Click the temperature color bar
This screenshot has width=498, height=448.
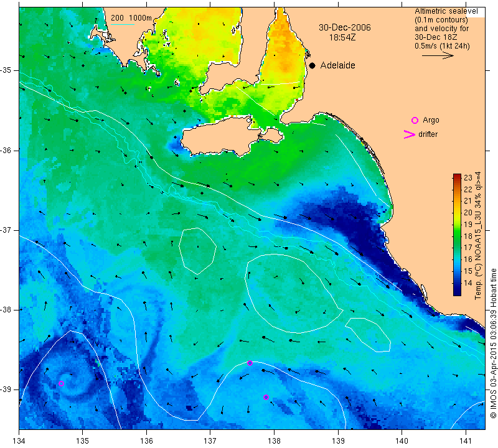457,235
